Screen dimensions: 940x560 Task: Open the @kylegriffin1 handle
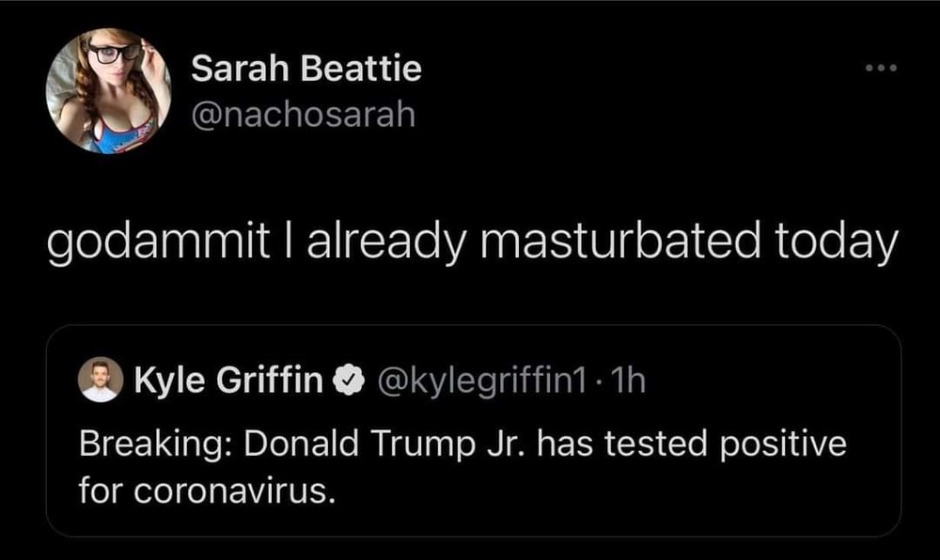click(x=481, y=380)
